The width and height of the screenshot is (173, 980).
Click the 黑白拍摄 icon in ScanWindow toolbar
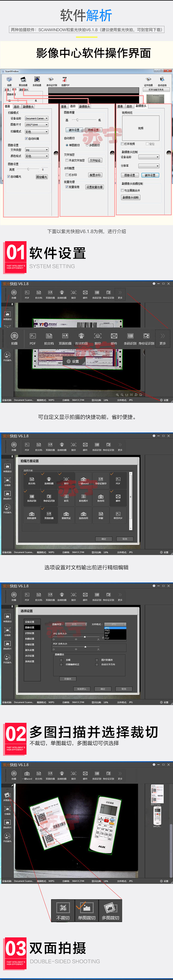(x=23, y=80)
